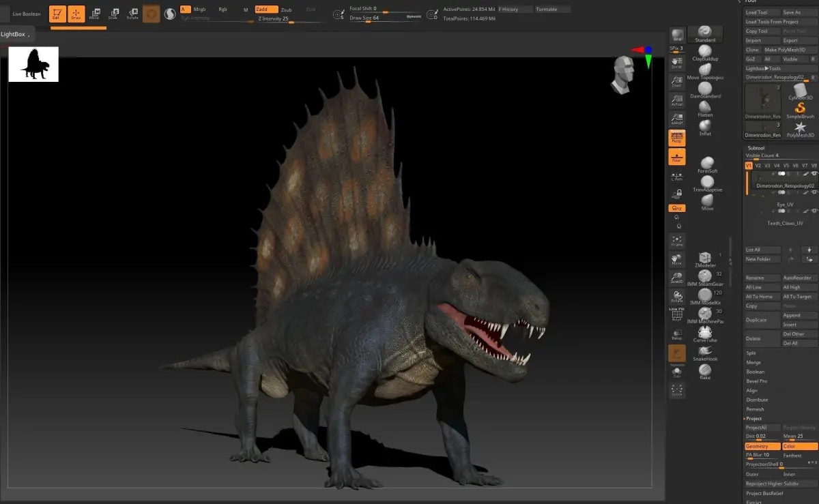
Task: Expand the Merge subpalette
Action: click(x=753, y=362)
